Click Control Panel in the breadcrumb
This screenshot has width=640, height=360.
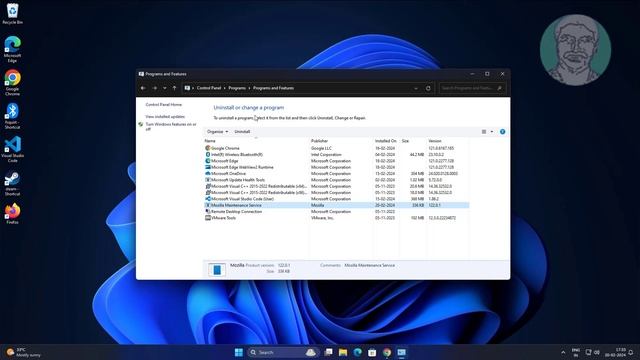pos(209,88)
